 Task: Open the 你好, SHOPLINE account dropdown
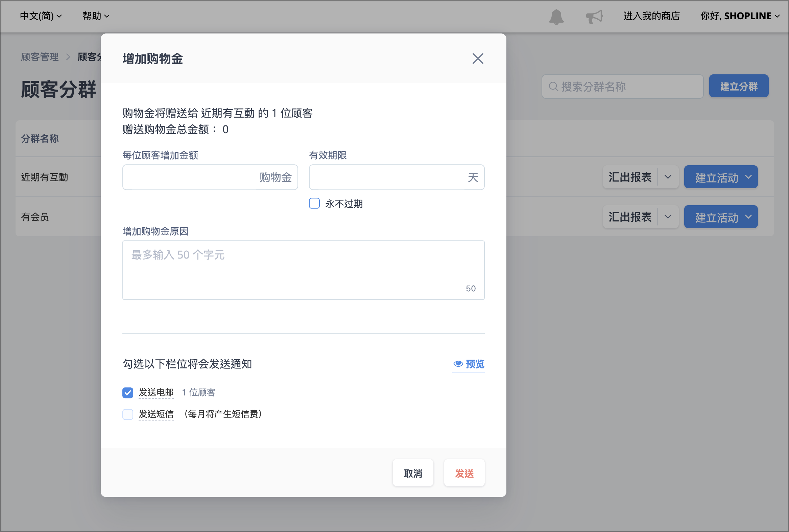coord(740,16)
